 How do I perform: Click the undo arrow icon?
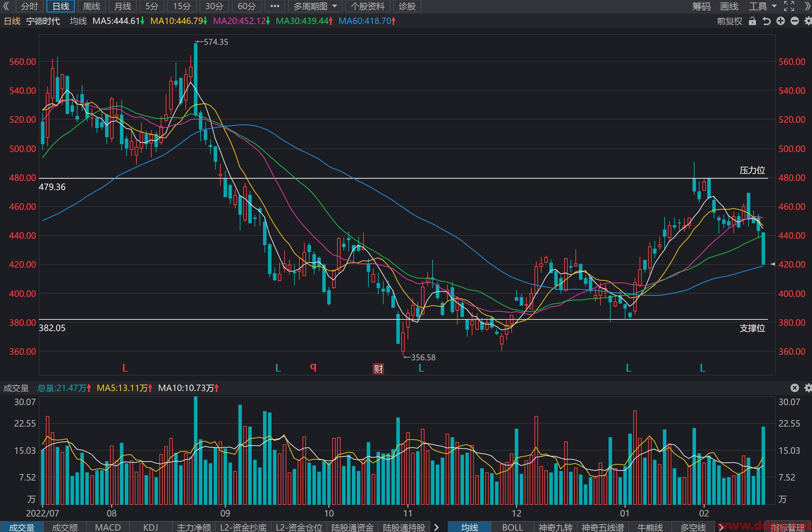coord(767,21)
